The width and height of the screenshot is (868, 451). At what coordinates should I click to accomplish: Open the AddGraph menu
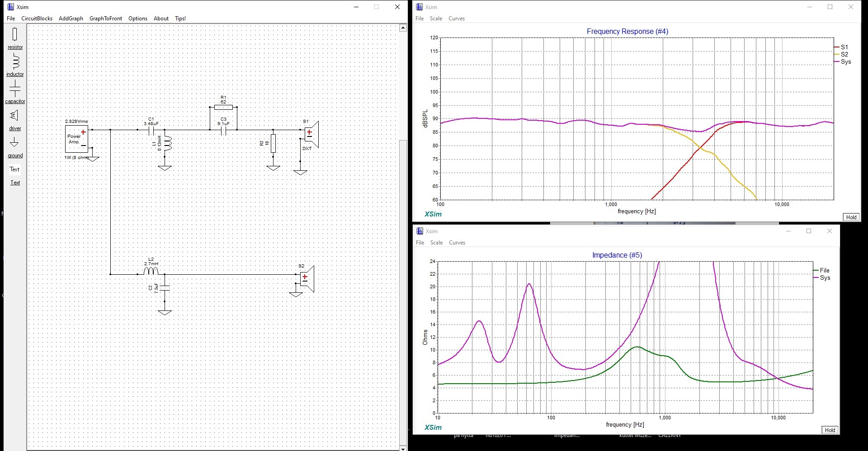click(71, 19)
